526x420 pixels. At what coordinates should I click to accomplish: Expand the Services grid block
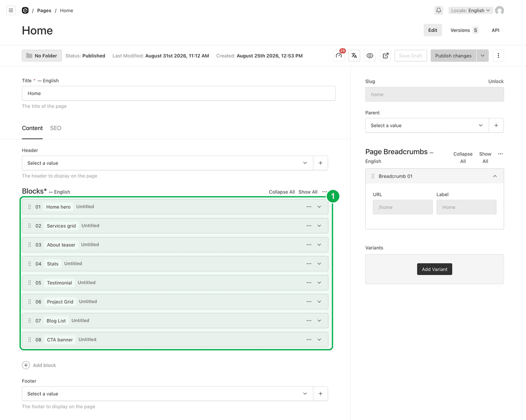pos(319,226)
